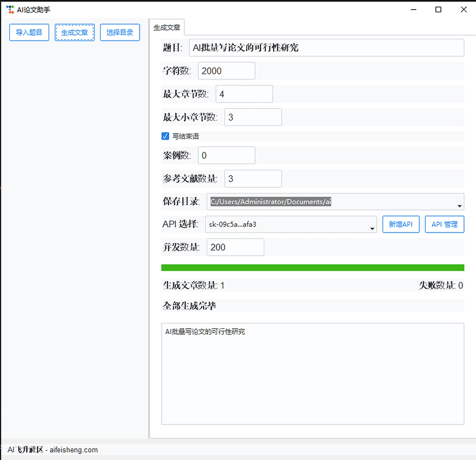This screenshot has height=460, width=476.
Task: Click the AI论文助手 app icon in title bar
Action: tap(10, 10)
